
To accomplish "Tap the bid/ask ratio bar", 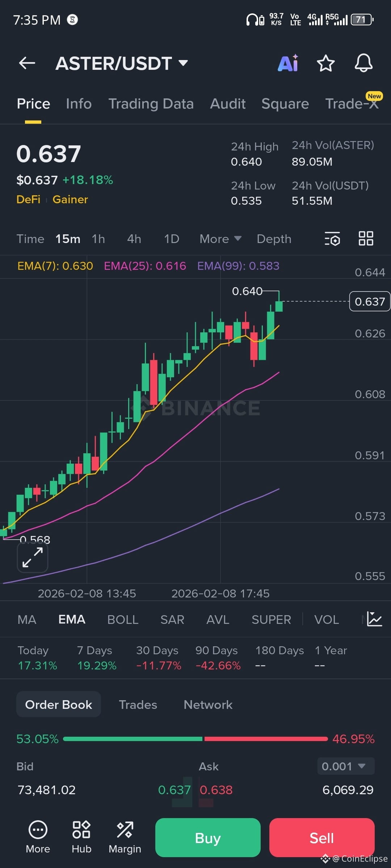I will point(195,739).
